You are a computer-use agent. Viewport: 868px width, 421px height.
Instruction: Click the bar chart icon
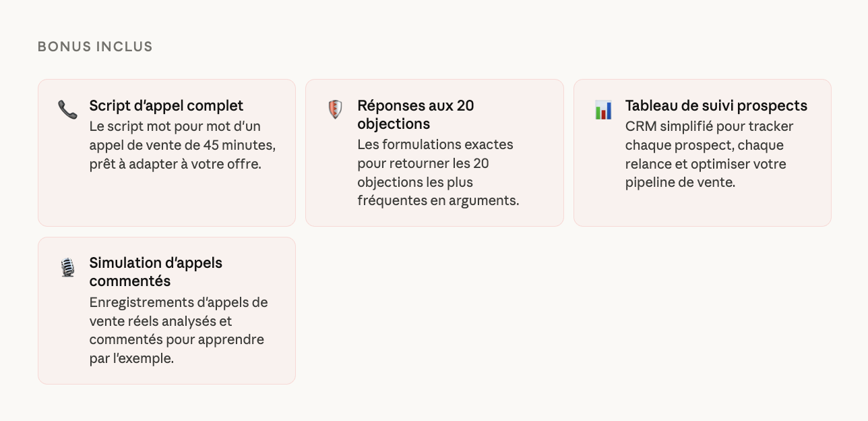(603, 109)
